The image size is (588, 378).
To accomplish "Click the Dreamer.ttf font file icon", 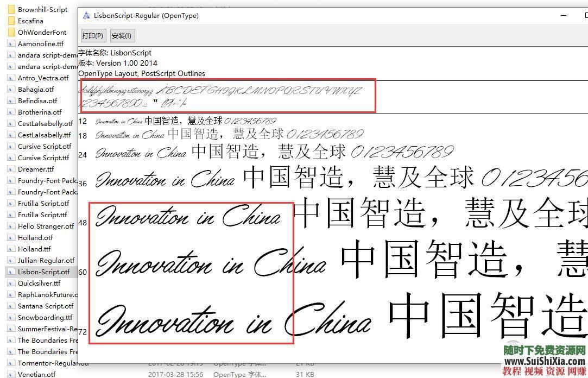I will 10,169.
